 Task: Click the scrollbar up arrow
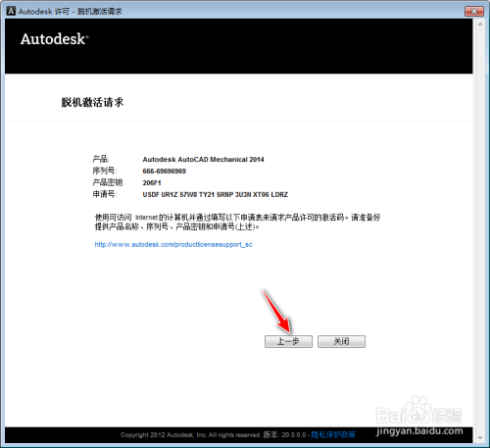[480, 25]
